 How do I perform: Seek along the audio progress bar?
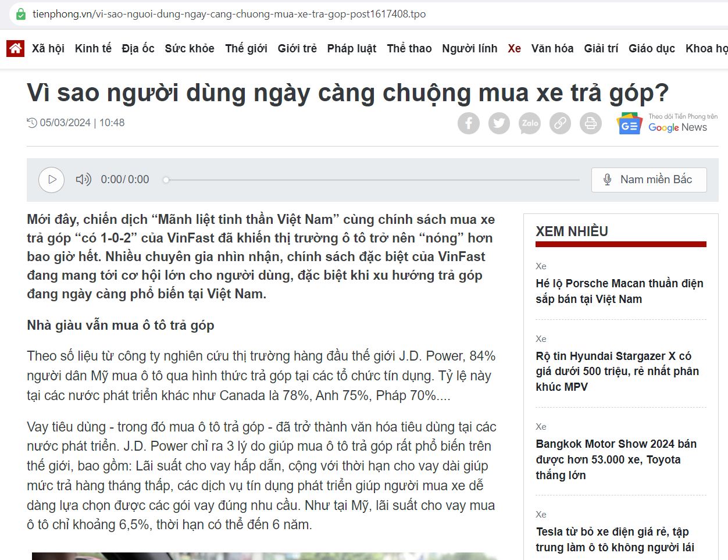(x=372, y=180)
